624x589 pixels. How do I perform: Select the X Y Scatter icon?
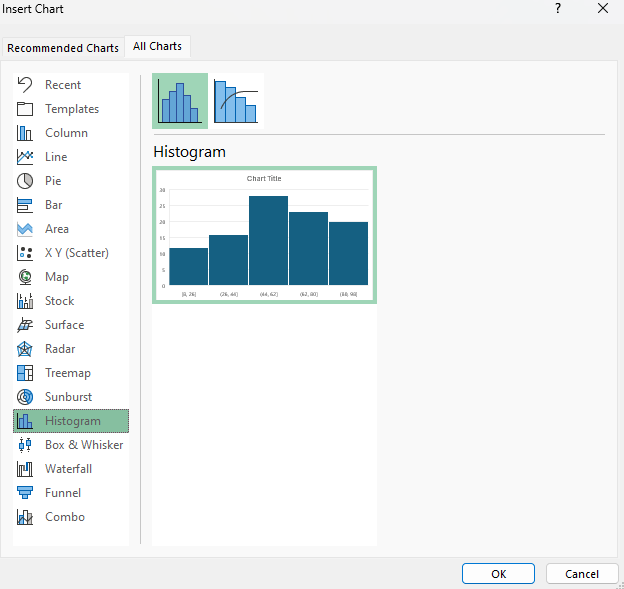[25, 253]
